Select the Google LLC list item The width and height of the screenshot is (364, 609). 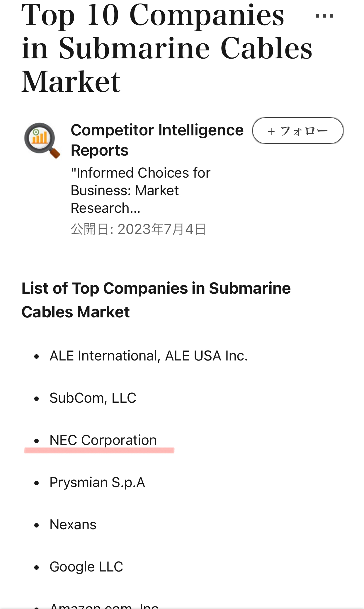(x=86, y=567)
